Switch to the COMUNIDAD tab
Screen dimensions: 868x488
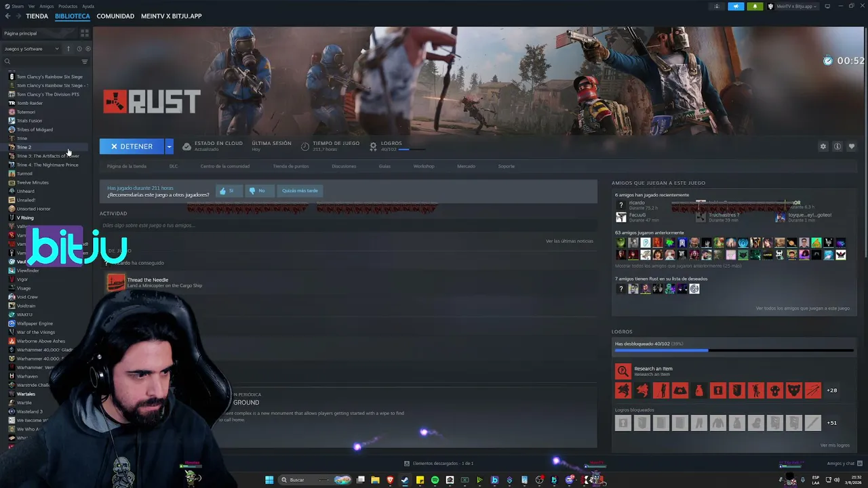pos(115,16)
